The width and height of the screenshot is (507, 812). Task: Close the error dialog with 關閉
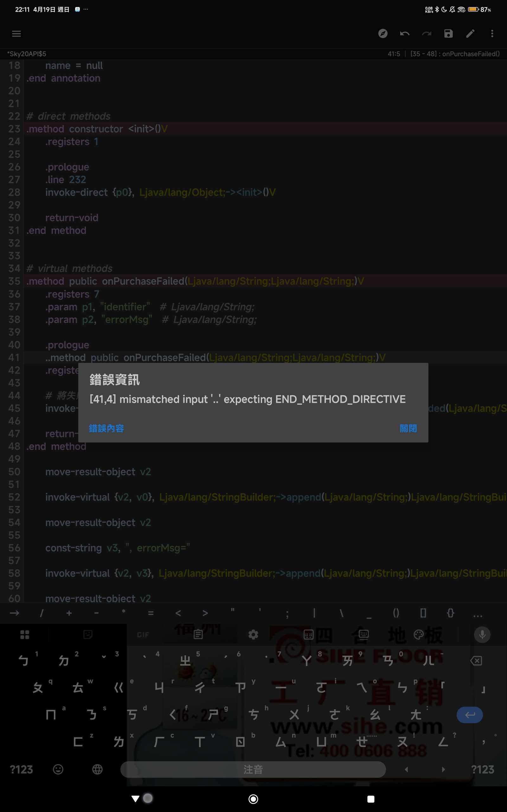[x=408, y=428]
